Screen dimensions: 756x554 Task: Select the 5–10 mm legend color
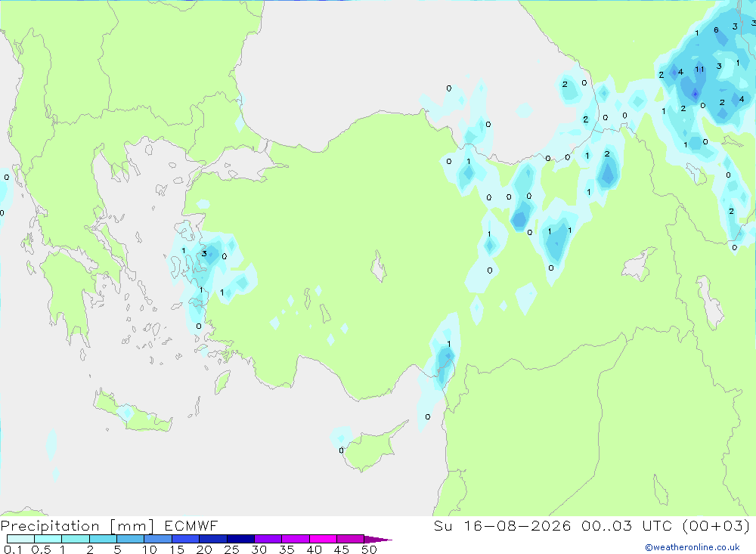click(x=131, y=539)
